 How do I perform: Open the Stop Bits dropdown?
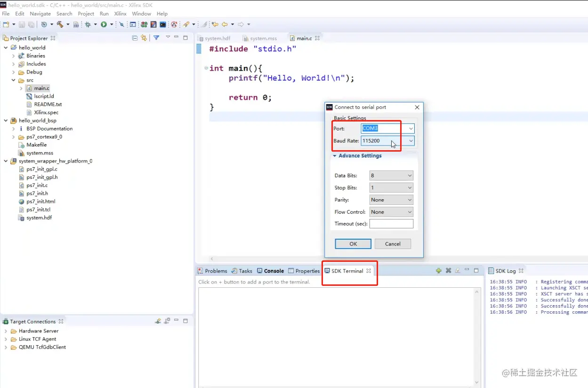pyautogui.click(x=410, y=188)
